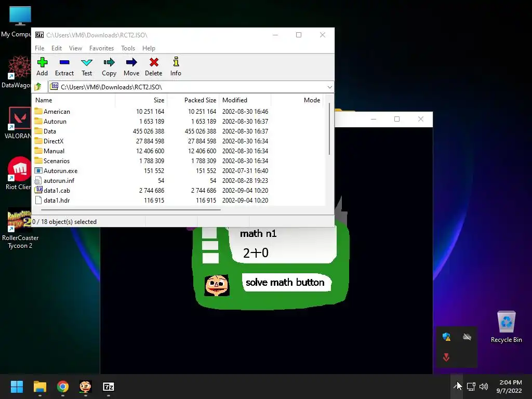
Task: Select the Data folder
Action: [x=45, y=131]
